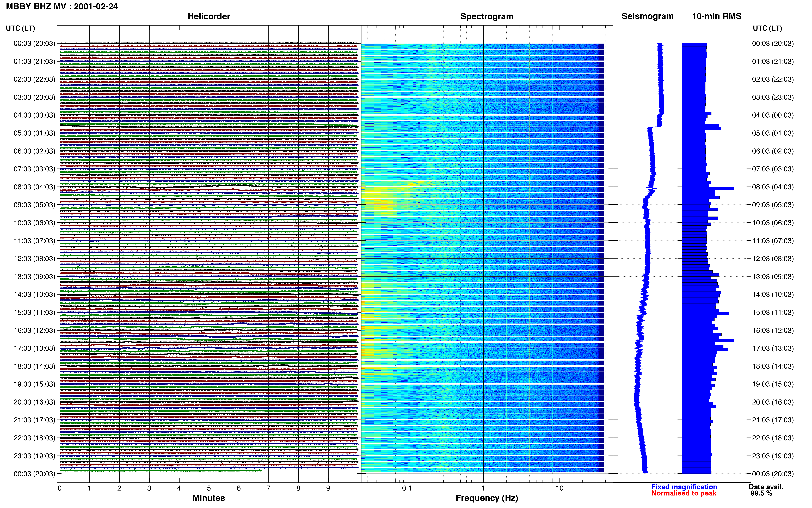812x508 pixels.
Task: Click the left time label 15:03 (11:03)
Action: [x=34, y=312]
